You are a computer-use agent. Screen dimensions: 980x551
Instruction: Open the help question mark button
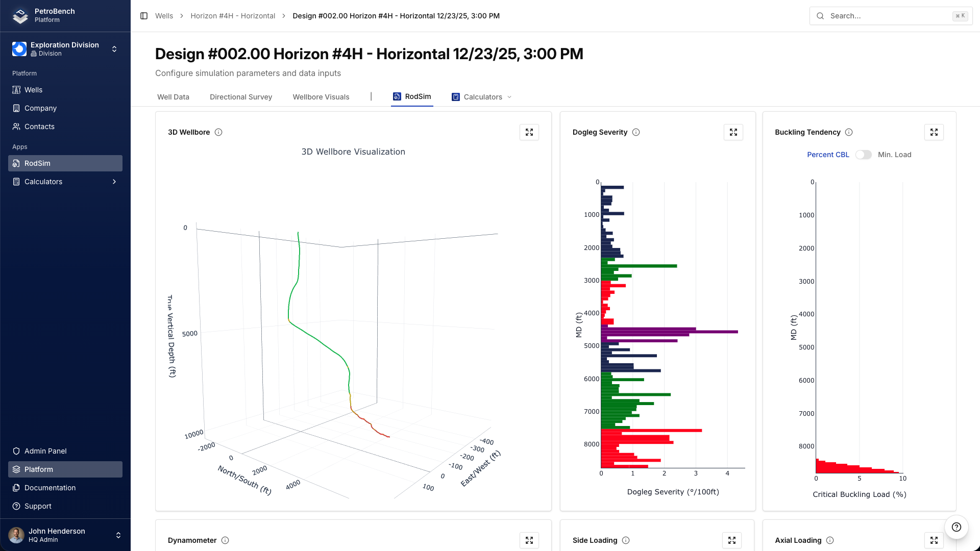pos(957,527)
